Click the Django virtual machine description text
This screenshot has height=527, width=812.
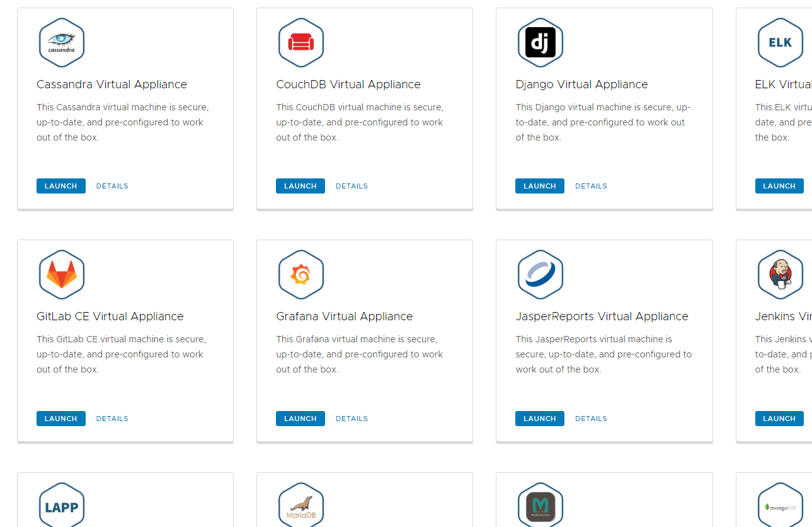(x=603, y=122)
